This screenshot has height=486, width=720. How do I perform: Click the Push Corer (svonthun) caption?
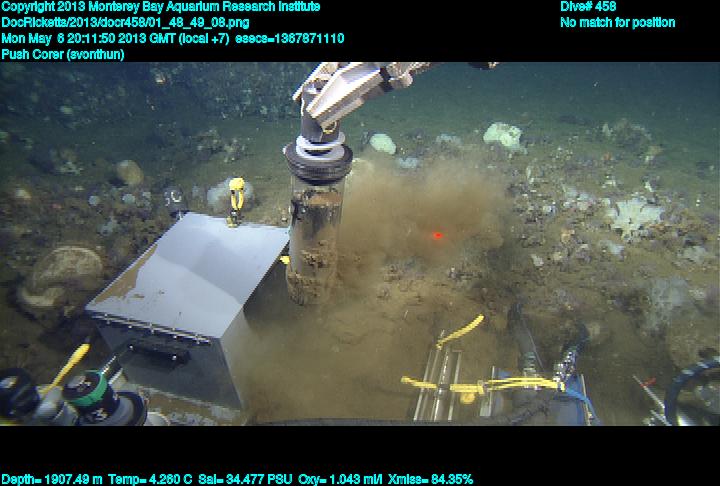(62, 55)
